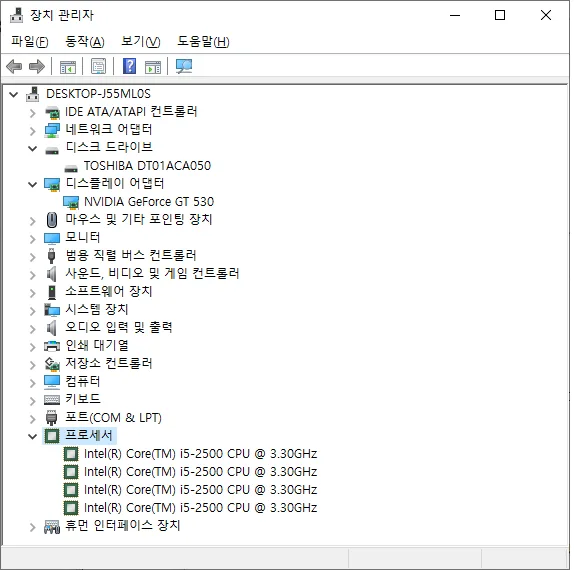
Task: Click the blue Help question mark icon
Action: point(130,66)
